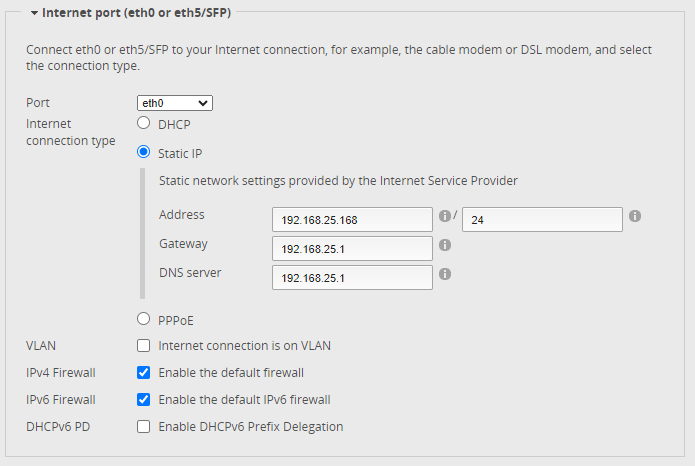Select the DHCP connection type

pos(143,124)
